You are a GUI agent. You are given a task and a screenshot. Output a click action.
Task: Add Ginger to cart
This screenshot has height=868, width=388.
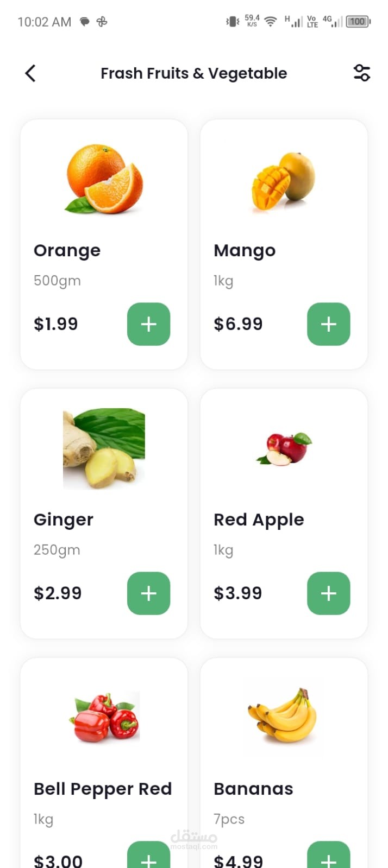[x=148, y=593]
